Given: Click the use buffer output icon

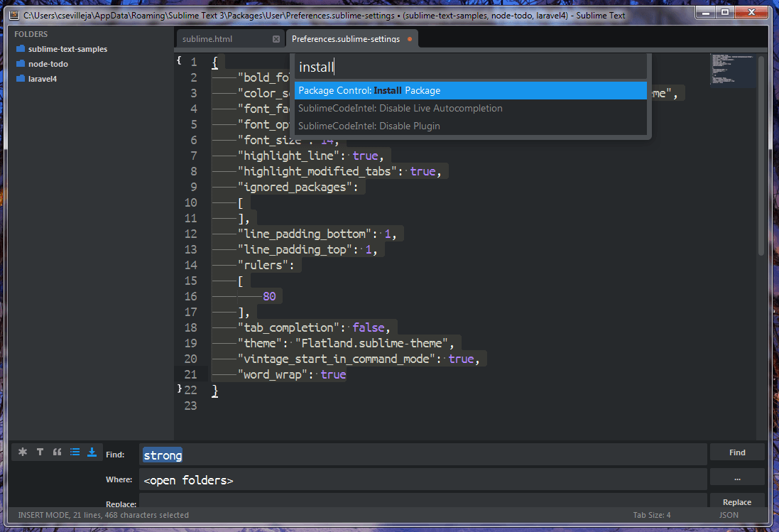Looking at the screenshot, I should tap(92, 452).
